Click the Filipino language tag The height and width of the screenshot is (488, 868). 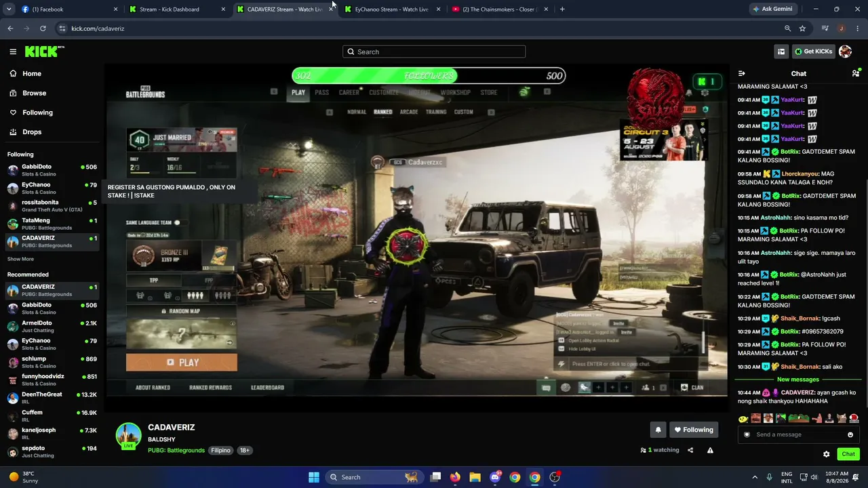(x=220, y=450)
